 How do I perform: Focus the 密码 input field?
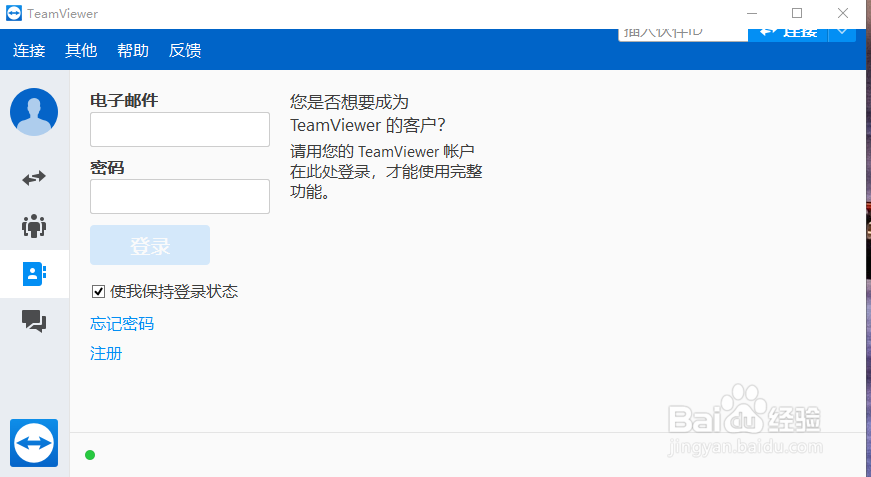(180, 196)
